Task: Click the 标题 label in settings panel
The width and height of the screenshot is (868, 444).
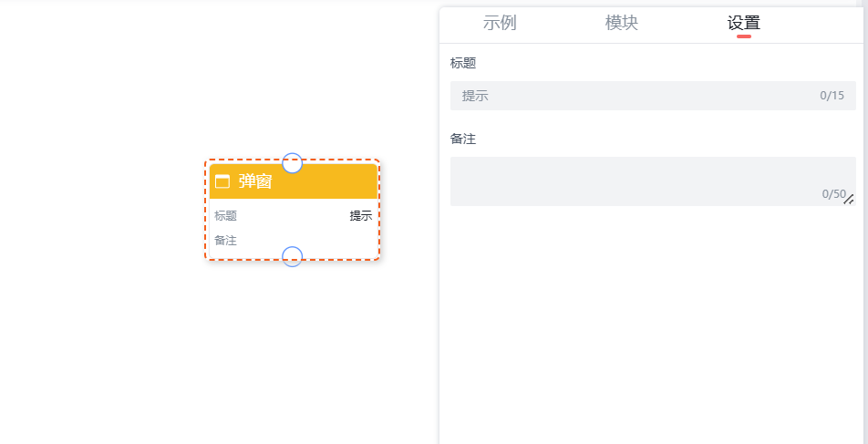Action: click(x=463, y=64)
